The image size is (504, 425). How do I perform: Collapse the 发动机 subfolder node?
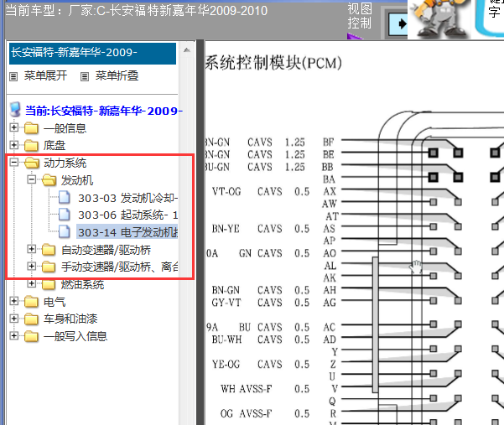pos(32,179)
